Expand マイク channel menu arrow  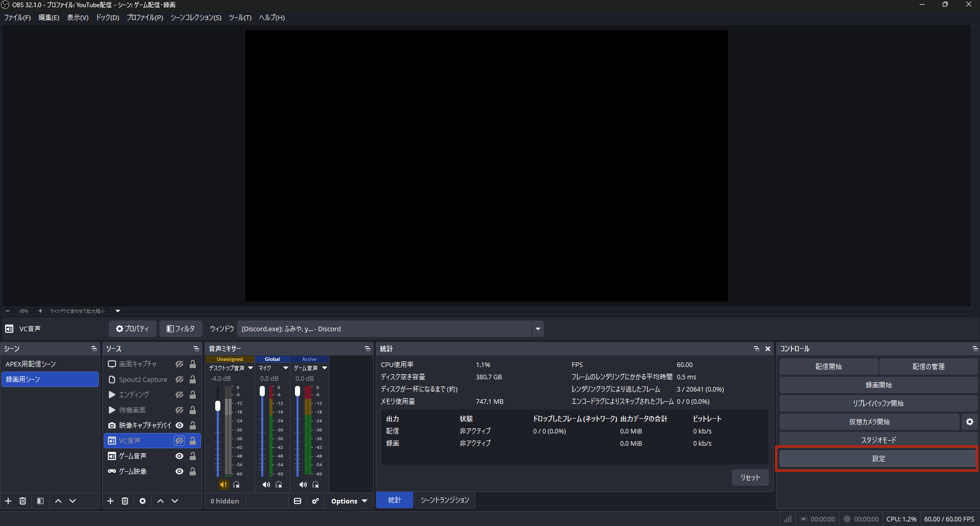tap(286, 368)
